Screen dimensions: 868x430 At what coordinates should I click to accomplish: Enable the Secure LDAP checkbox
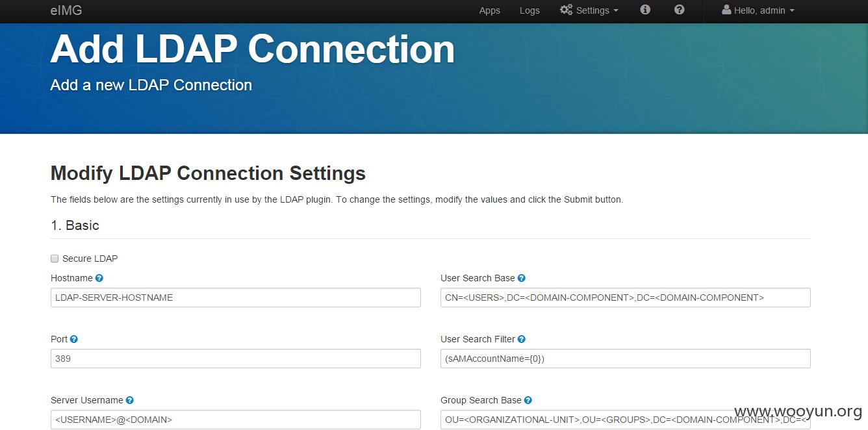[55, 259]
